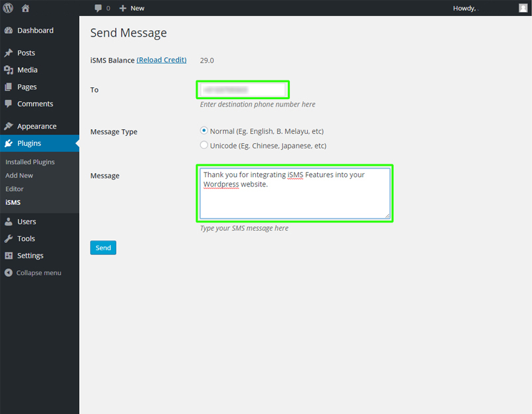
Task: Select Normal message type radio
Action: (x=203, y=130)
